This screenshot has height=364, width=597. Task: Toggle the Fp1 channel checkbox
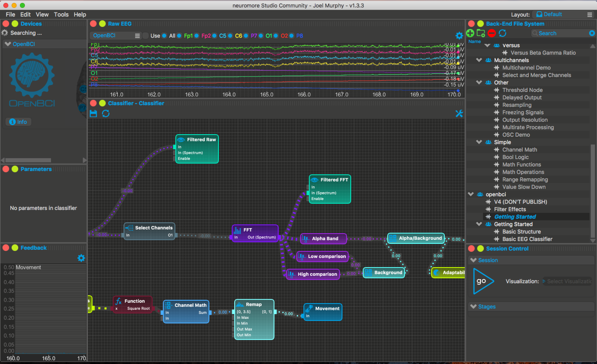point(179,36)
